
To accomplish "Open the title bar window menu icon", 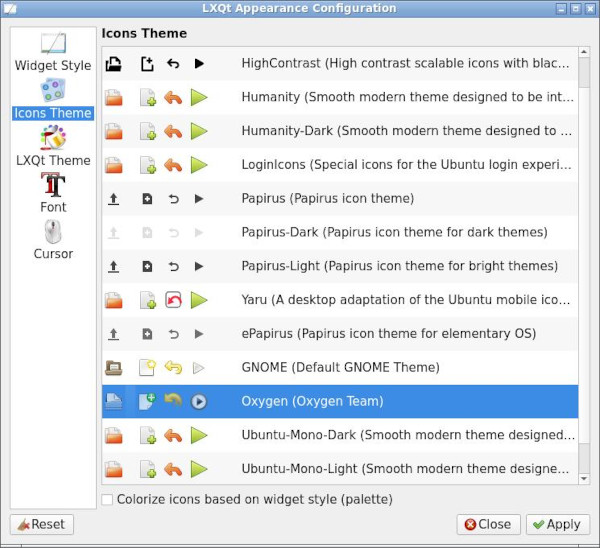I will point(10,8).
